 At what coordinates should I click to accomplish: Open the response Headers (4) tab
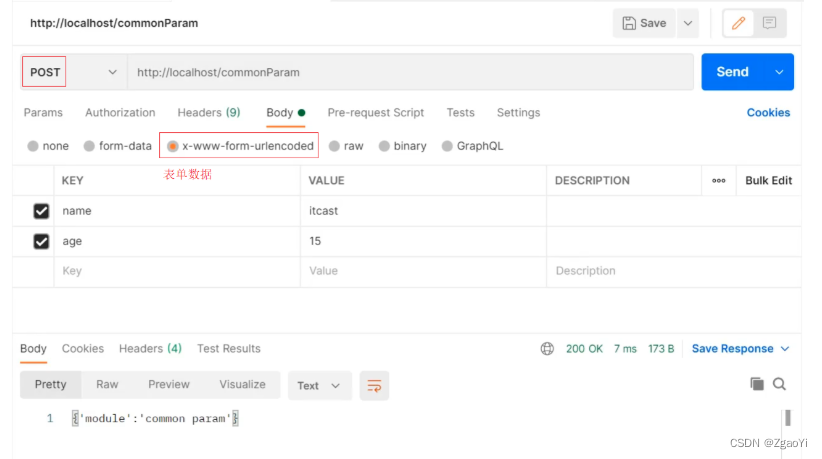click(x=150, y=349)
